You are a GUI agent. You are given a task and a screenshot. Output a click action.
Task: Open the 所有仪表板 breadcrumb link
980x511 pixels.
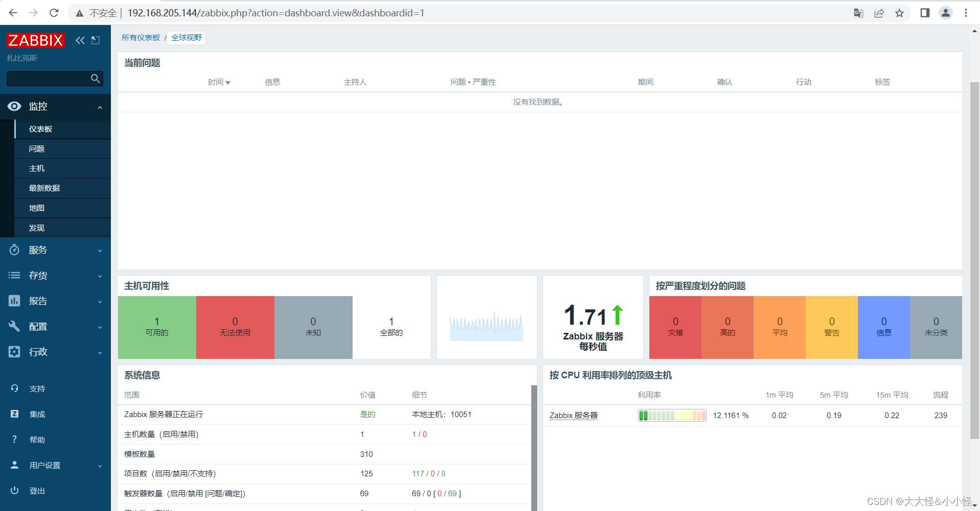click(x=141, y=38)
